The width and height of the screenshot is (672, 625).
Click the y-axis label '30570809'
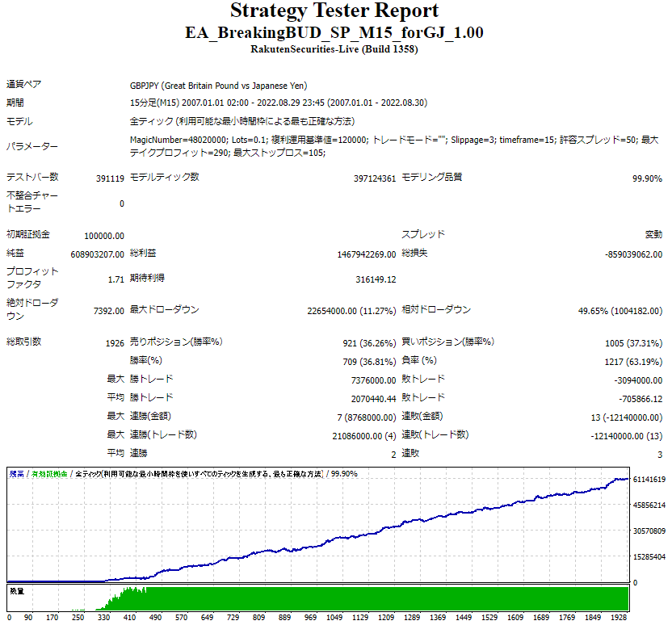coord(649,531)
